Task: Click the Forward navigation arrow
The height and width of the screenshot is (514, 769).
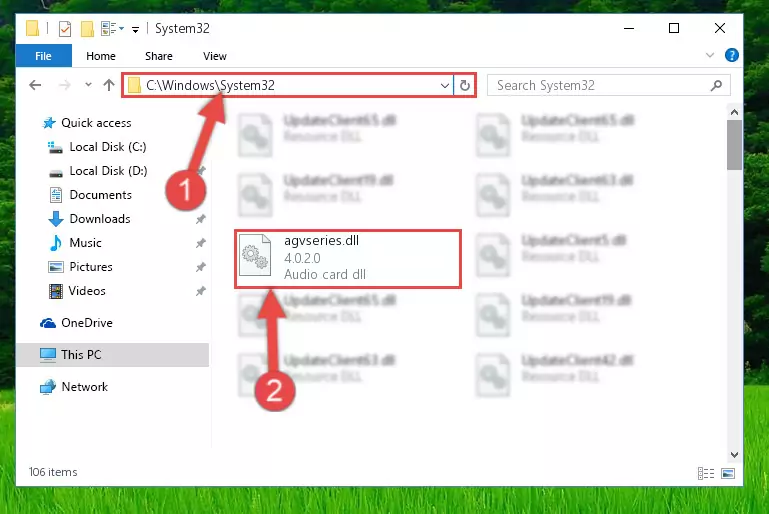Action: [x=64, y=85]
